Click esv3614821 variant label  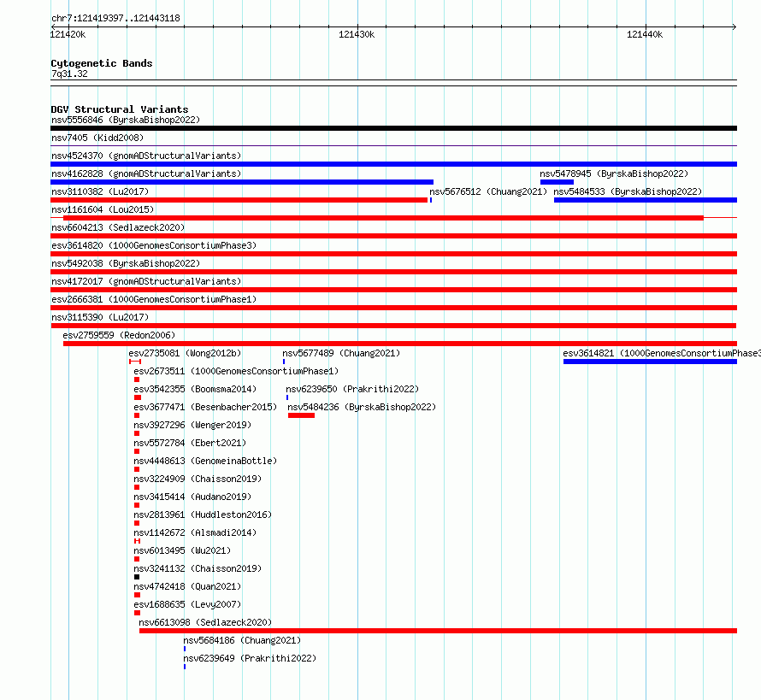[662, 353]
